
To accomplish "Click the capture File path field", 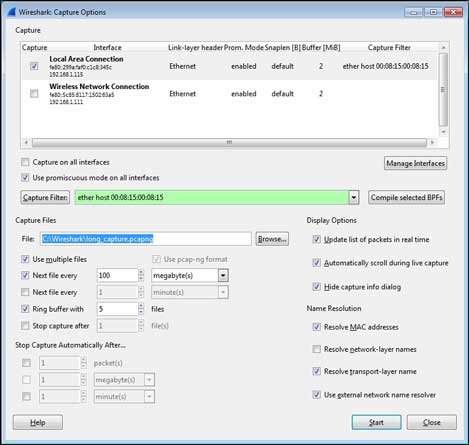I will [x=146, y=239].
